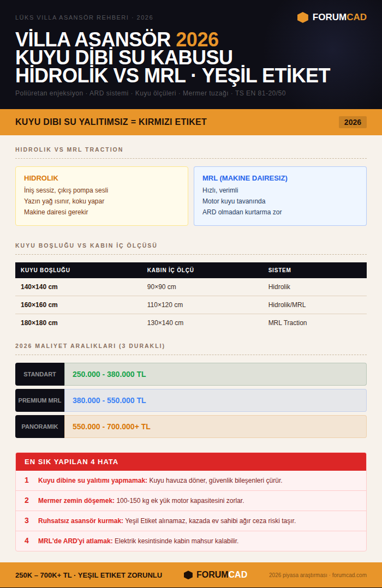This screenshot has height=588, width=382.
Task: Click the orange 2026 in main title
Action: coord(198,40)
